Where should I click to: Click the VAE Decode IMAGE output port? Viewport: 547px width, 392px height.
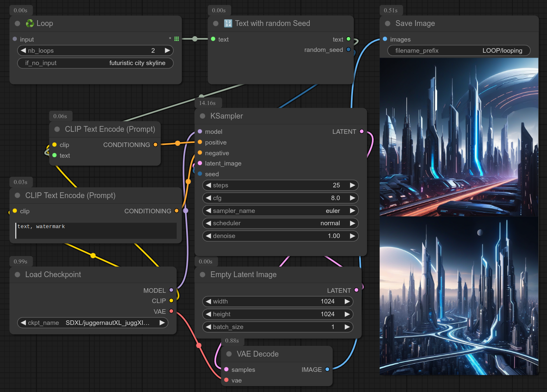tap(327, 369)
